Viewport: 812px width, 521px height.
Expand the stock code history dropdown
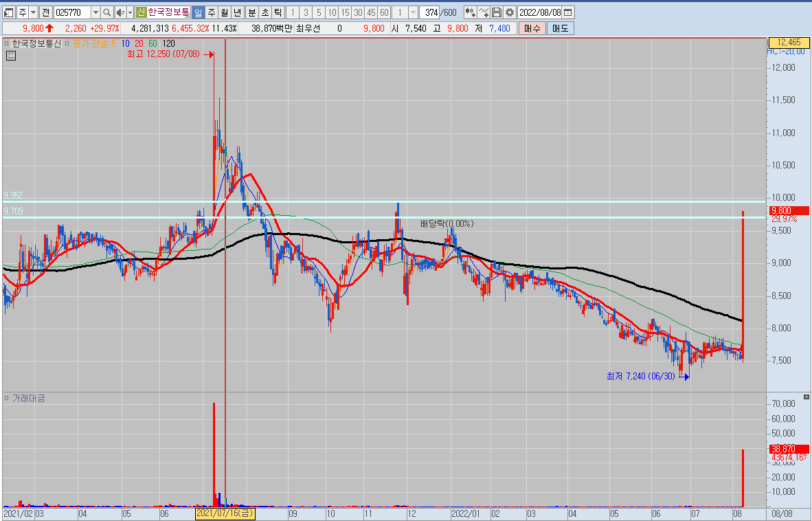coord(95,12)
